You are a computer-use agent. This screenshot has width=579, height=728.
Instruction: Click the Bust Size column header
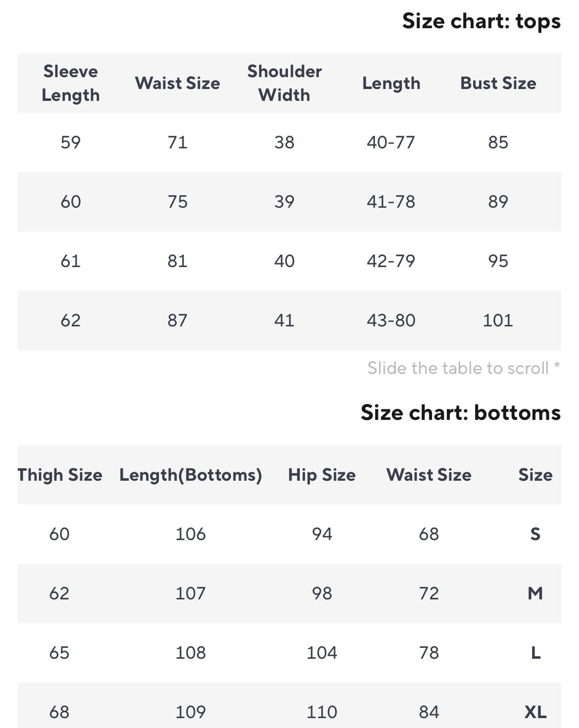[x=498, y=83]
